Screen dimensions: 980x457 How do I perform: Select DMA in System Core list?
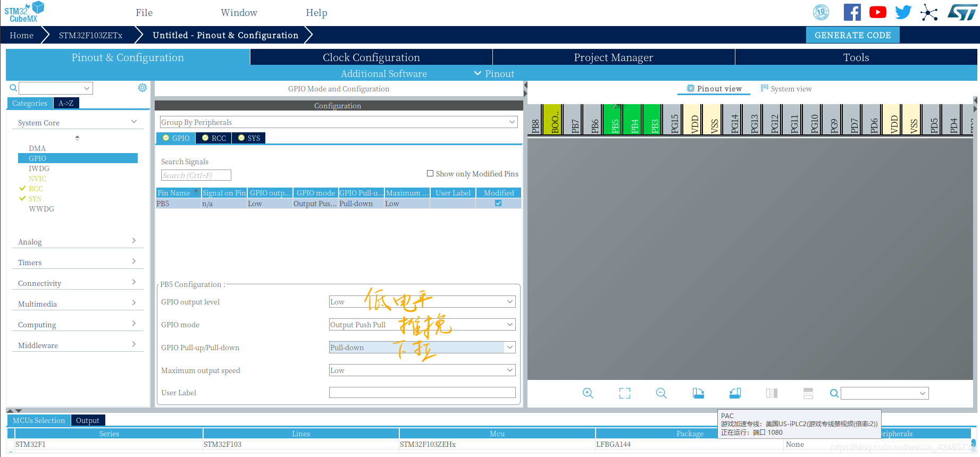coord(37,148)
